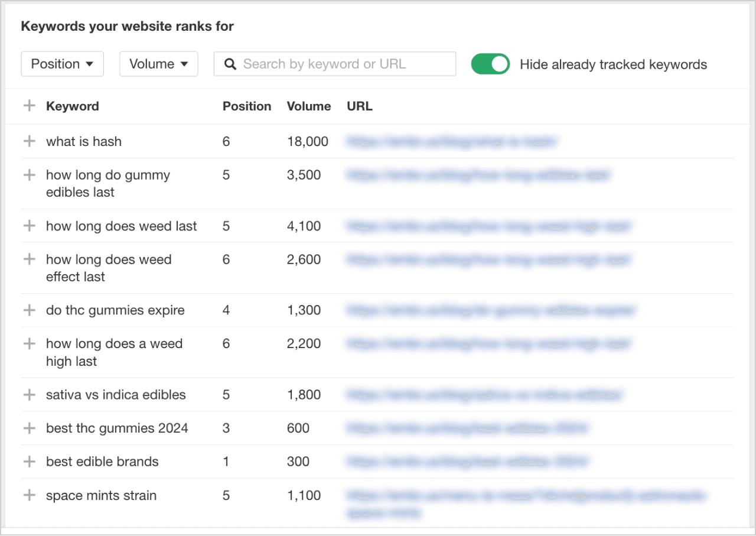This screenshot has height=536, width=756.
Task: Click the add-all plus icon in header
Action: (x=29, y=106)
